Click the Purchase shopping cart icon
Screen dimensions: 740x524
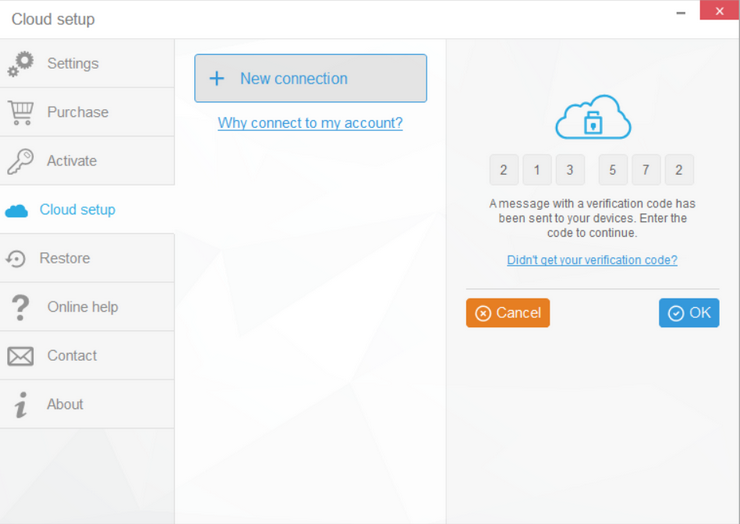tap(20, 113)
